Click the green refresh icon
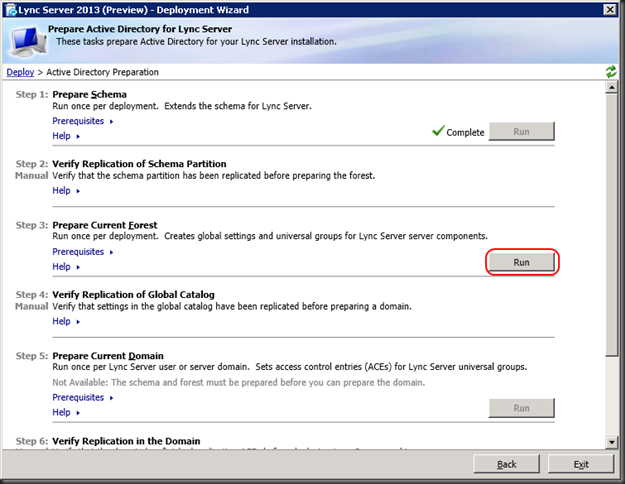The width and height of the screenshot is (625, 484). pyautogui.click(x=611, y=72)
